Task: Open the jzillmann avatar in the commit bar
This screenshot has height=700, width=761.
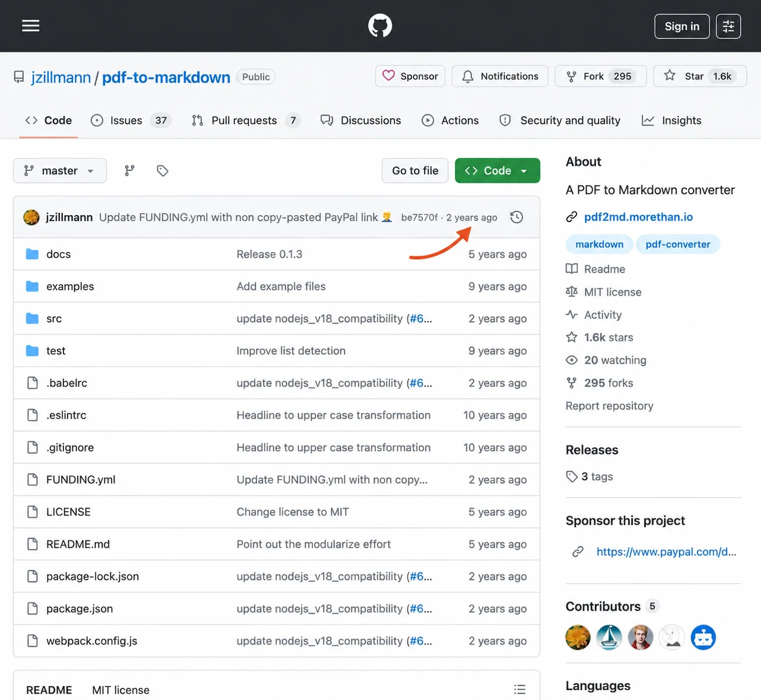Action: tap(31, 217)
